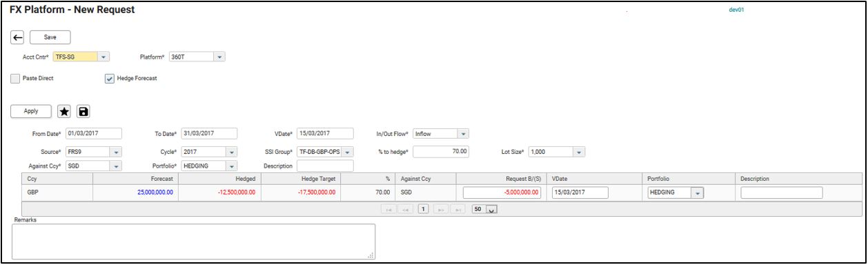Click the GBP row VDate field
Screen dimensions: 868x265
pos(580,193)
